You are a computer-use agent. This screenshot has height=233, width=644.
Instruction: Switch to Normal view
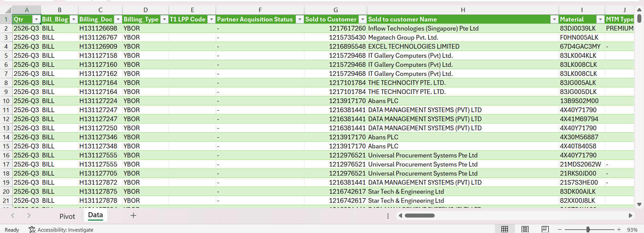pyautogui.click(x=505, y=229)
